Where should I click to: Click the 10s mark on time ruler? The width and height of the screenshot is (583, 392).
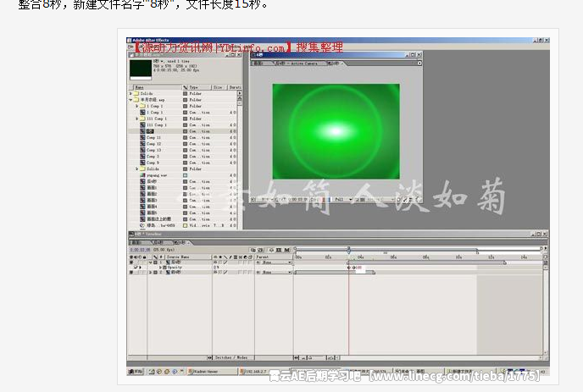[x=458, y=257]
